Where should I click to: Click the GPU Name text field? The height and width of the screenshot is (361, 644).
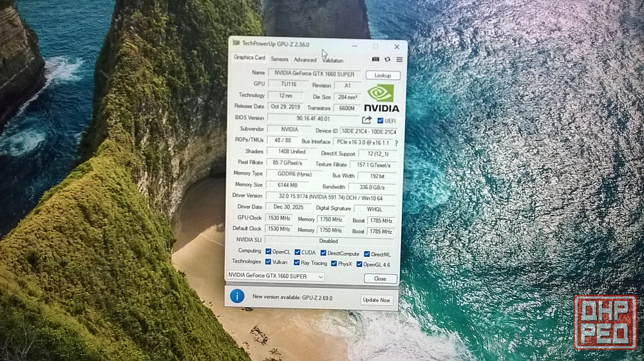click(x=314, y=73)
